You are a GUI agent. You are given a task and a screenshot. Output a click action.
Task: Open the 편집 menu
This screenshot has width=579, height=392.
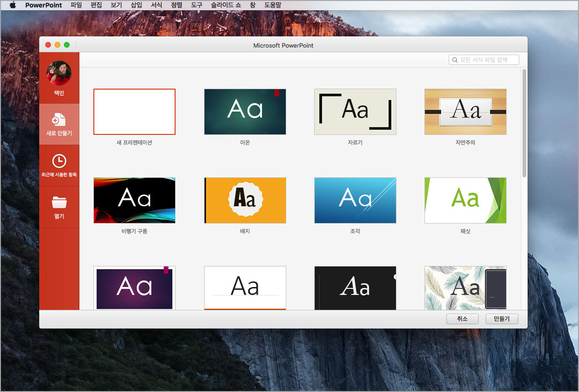(x=96, y=5)
